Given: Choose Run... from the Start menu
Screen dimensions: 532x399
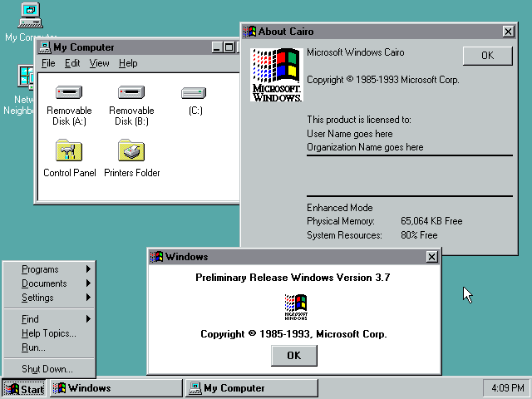Looking at the screenshot, I should click(50, 347).
